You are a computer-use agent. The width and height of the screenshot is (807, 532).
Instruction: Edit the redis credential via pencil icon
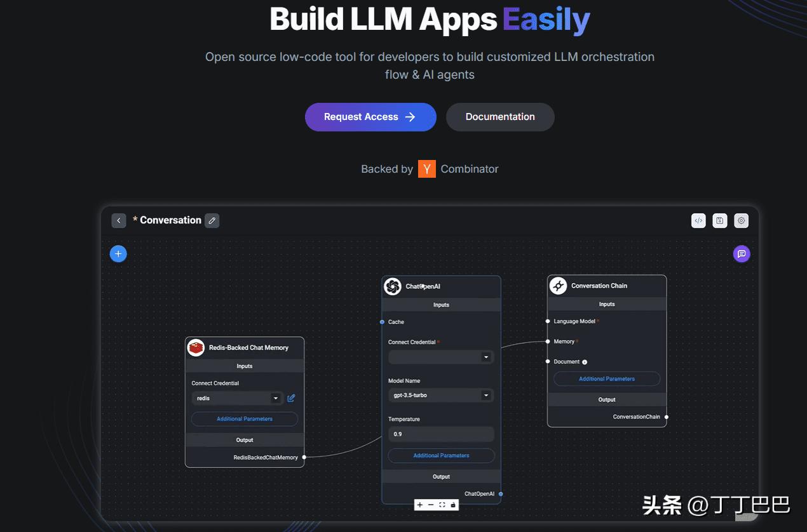pyautogui.click(x=291, y=398)
